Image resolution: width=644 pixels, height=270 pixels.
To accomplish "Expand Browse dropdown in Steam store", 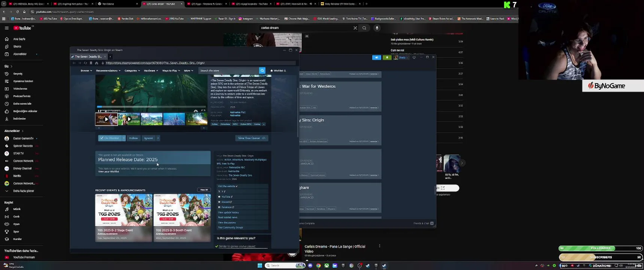I will pyautogui.click(x=86, y=70).
